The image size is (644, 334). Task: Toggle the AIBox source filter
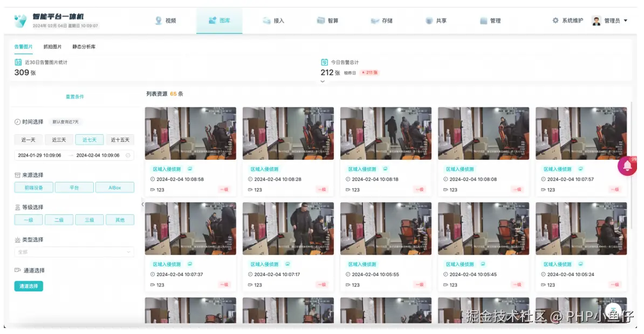click(114, 187)
